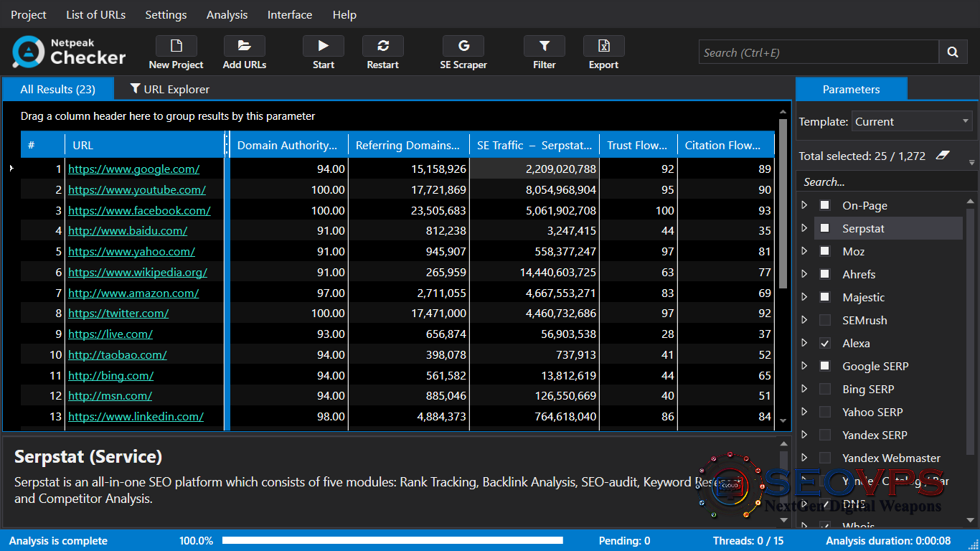Enable the Yandex SERP checkbox

tap(825, 435)
